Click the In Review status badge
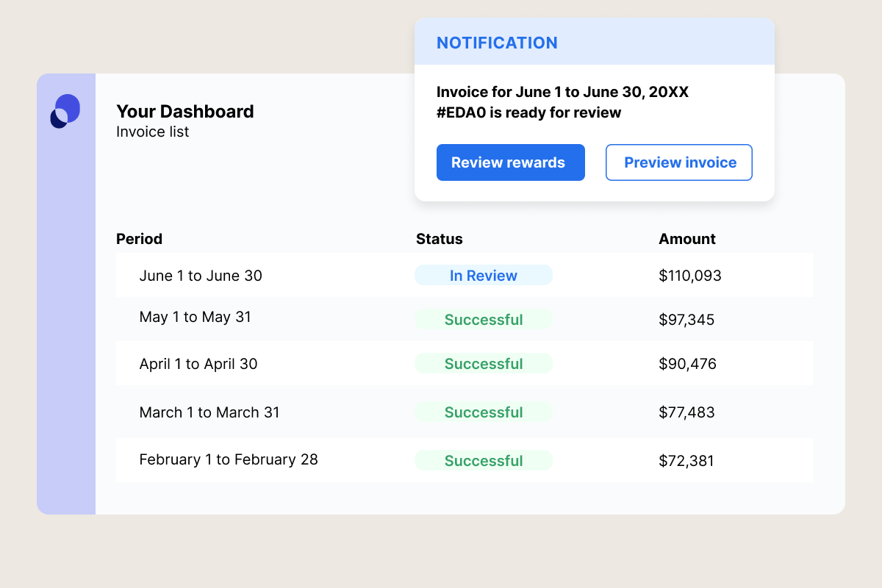The width and height of the screenshot is (882, 588). 483,275
